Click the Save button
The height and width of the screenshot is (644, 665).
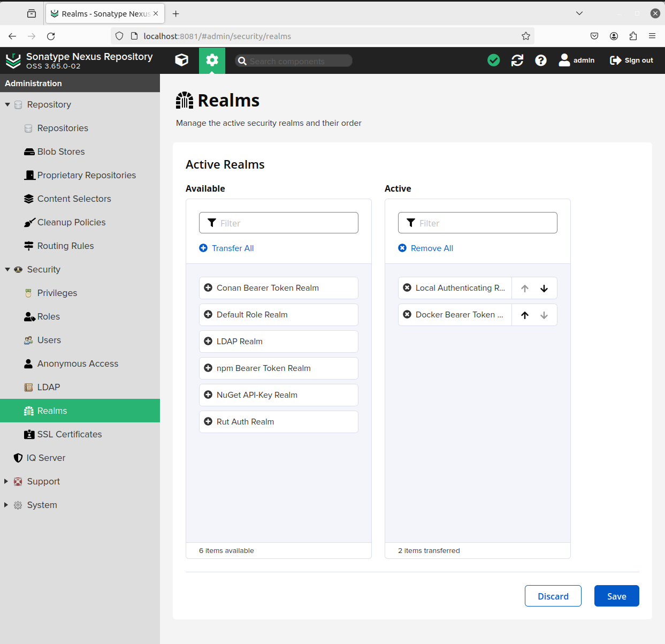click(x=617, y=596)
